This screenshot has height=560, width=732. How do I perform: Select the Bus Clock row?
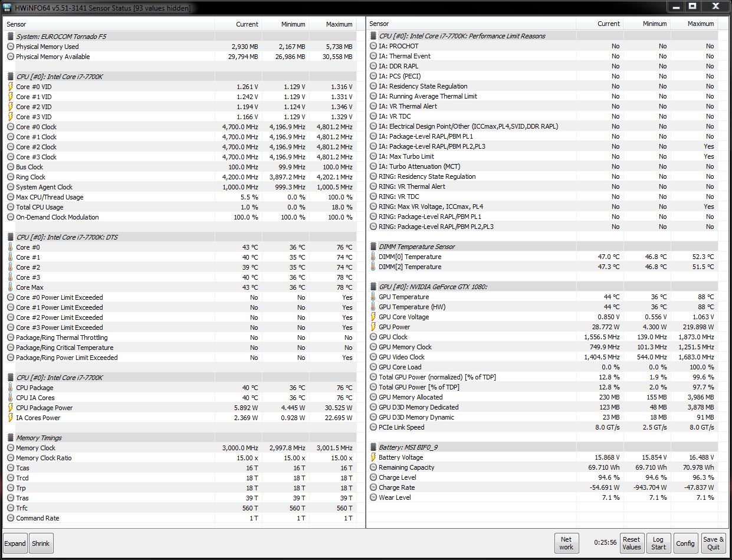click(180, 167)
